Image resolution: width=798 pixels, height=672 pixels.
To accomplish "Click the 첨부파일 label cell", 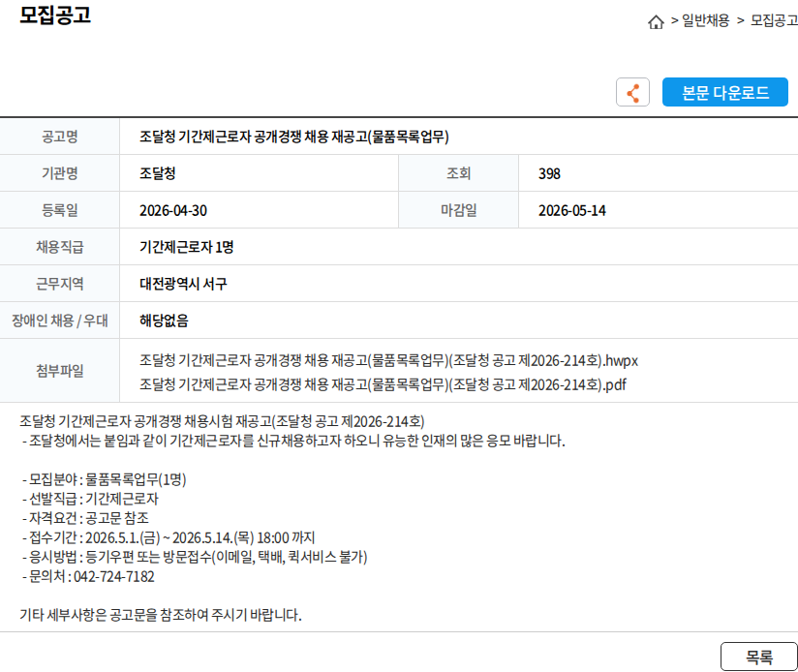I will pos(59,371).
